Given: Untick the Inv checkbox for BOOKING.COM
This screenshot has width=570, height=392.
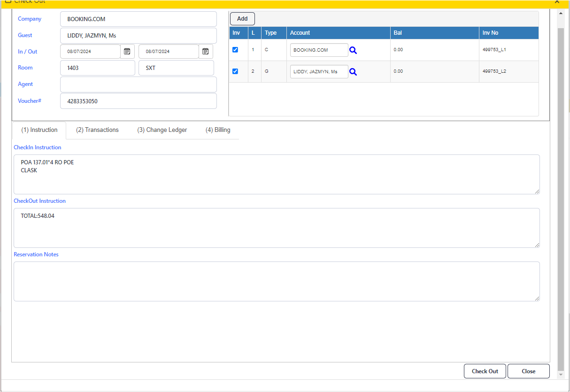Looking at the screenshot, I should click(x=235, y=50).
